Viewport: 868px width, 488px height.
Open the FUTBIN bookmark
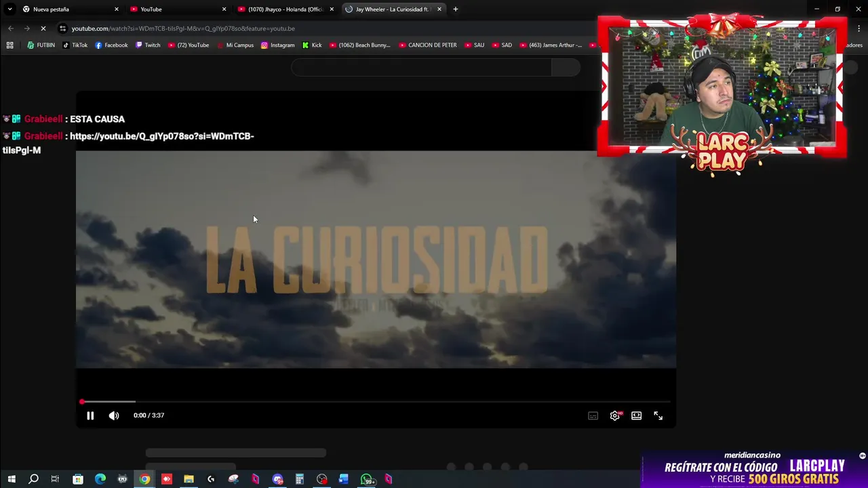point(41,45)
